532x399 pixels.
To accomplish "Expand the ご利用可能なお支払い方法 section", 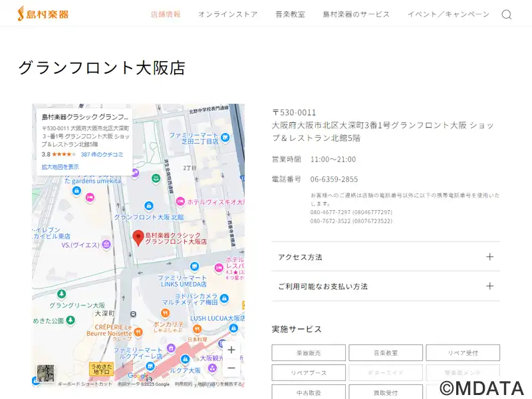I will coord(386,286).
